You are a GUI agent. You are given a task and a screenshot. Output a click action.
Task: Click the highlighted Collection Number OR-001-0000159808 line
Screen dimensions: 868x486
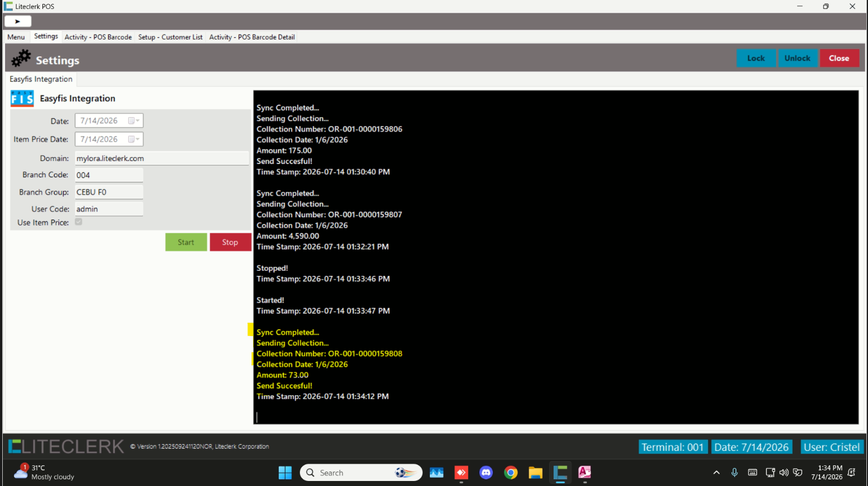[329, 354]
